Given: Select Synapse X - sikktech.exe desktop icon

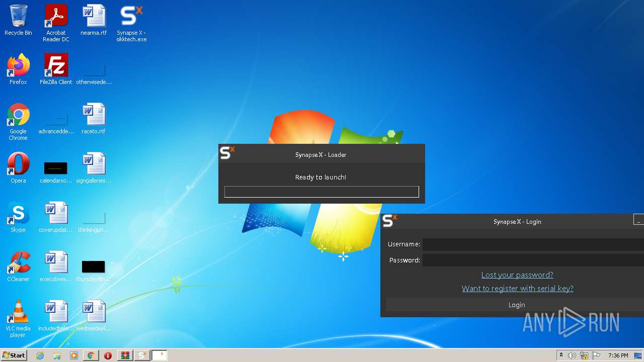Looking at the screenshot, I should [131, 23].
